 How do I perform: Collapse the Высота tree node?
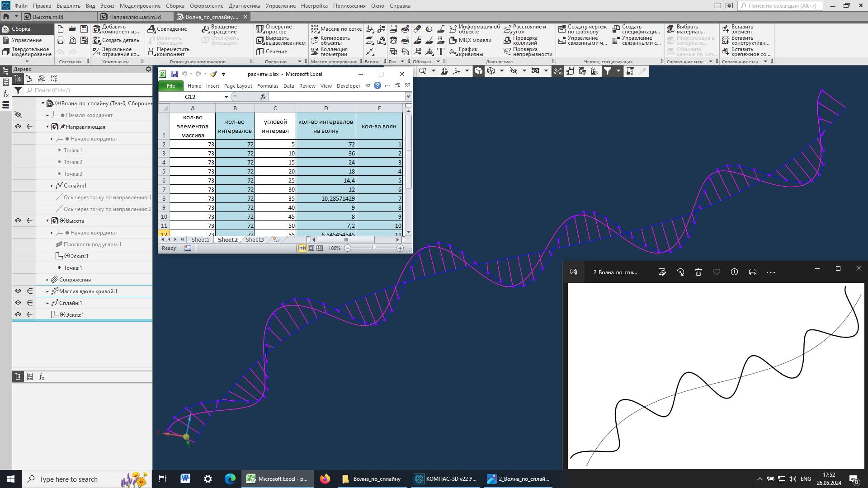[x=47, y=221]
